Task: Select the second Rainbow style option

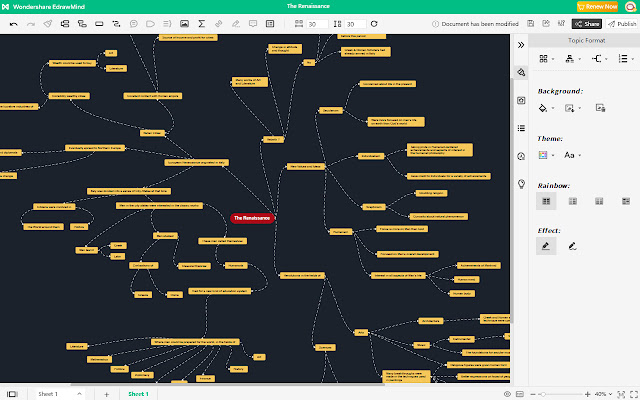Action: click(572, 201)
